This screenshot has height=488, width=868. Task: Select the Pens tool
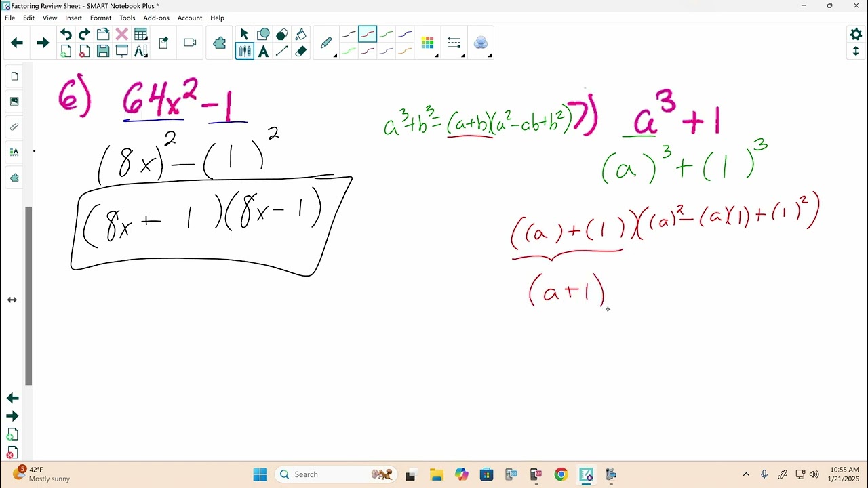click(245, 51)
